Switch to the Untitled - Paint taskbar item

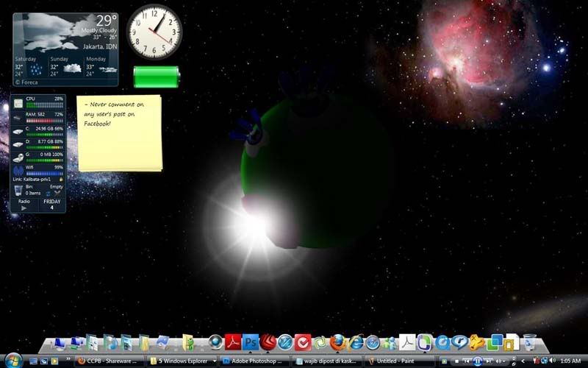[399, 361]
